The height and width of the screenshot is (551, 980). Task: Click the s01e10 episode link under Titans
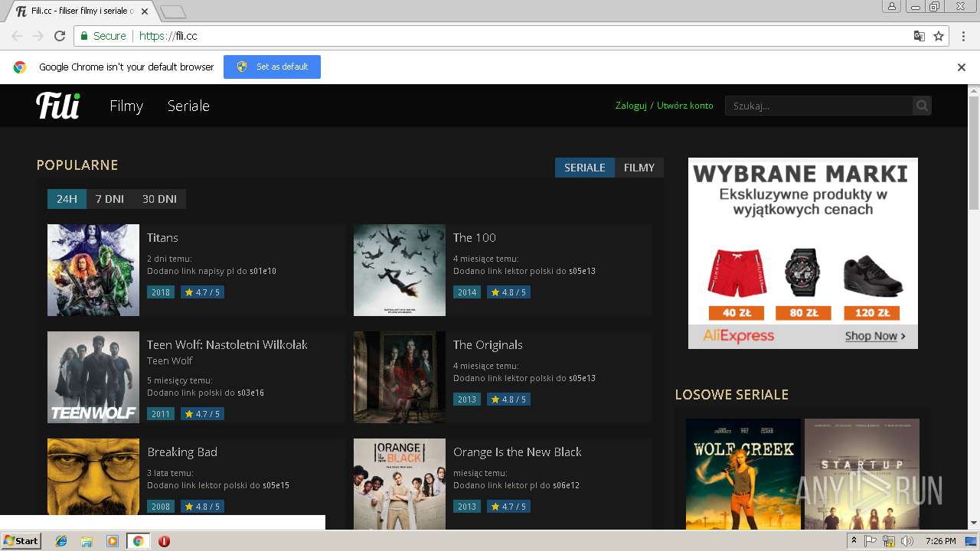263,271
